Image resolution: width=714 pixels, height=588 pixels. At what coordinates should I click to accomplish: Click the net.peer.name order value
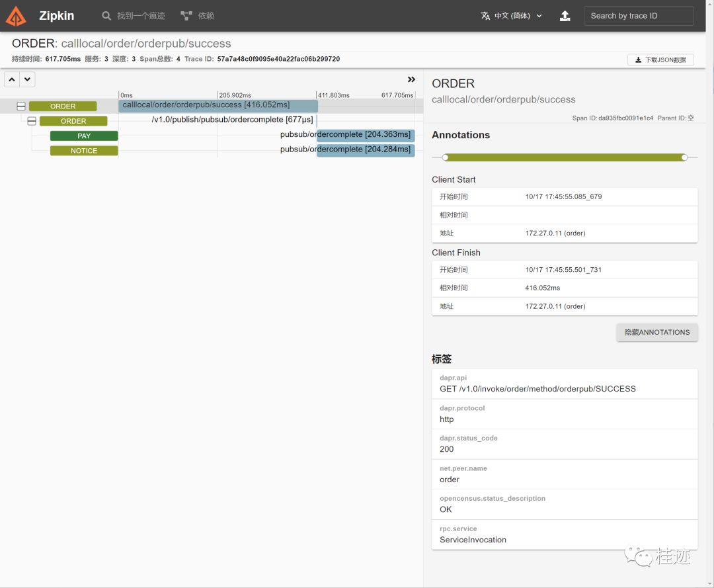pyautogui.click(x=450, y=480)
